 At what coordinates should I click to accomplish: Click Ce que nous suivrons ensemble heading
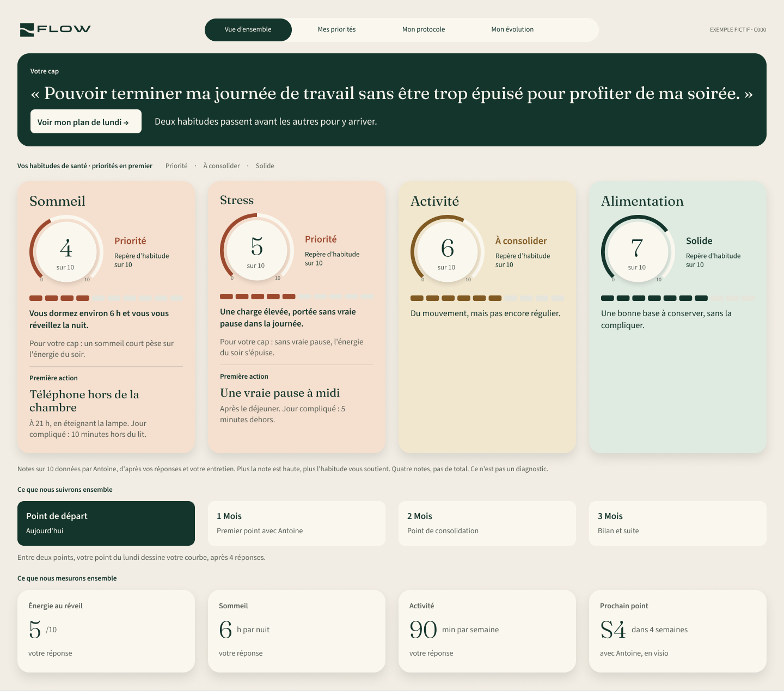click(x=65, y=490)
